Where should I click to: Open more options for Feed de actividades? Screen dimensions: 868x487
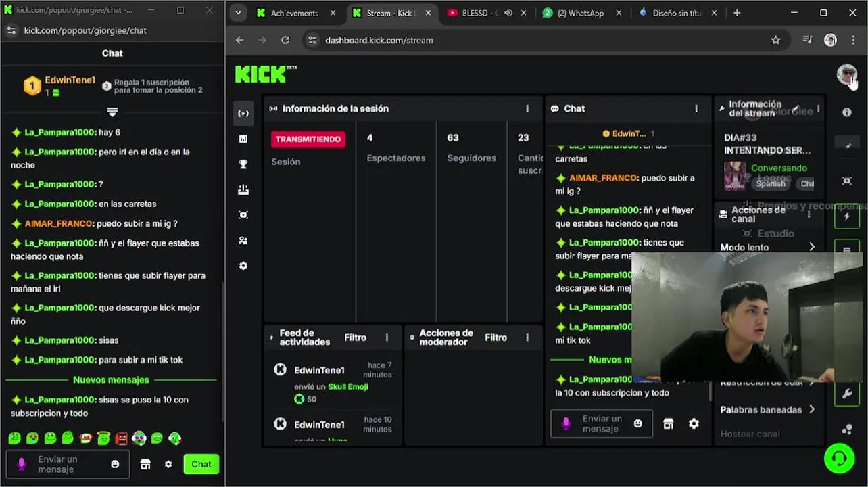coord(387,337)
